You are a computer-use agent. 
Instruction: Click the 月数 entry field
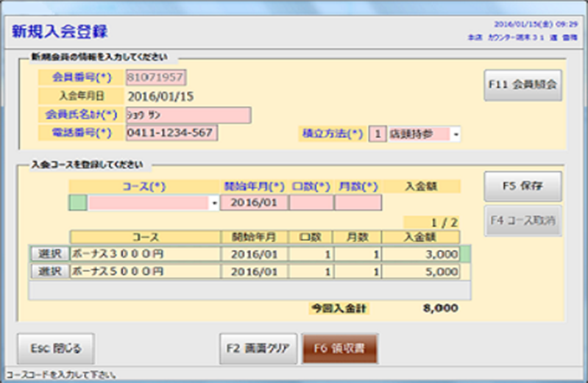click(x=358, y=203)
